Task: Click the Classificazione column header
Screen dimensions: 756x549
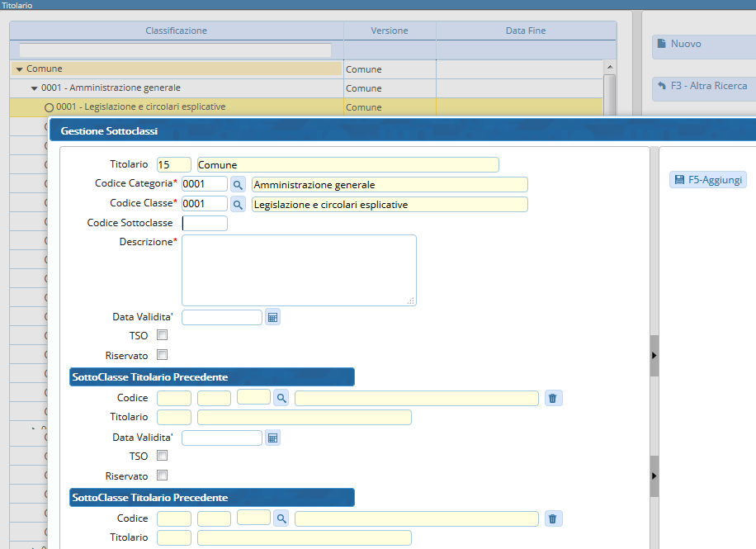Action: 177,31
